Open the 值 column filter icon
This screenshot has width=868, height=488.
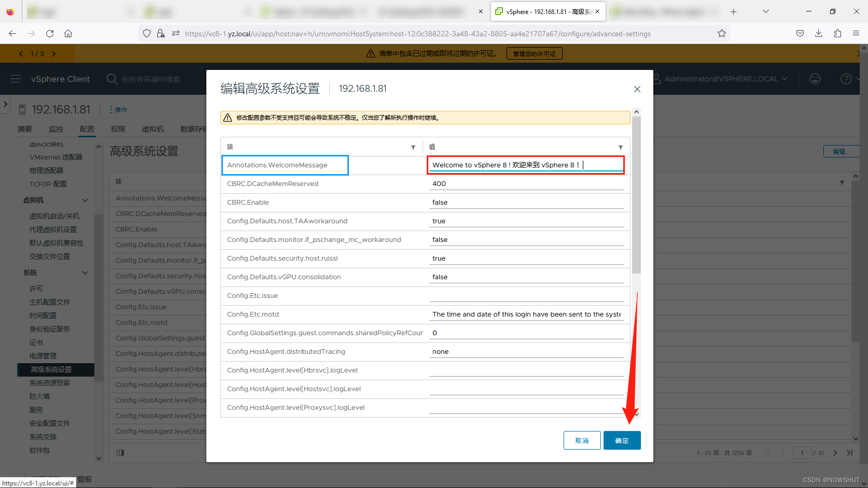point(621,147)
